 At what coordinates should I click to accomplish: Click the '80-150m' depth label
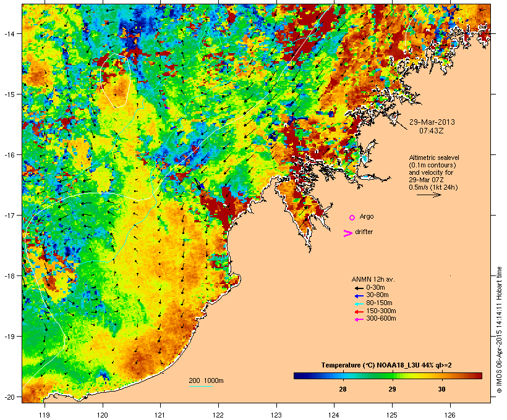coord(379,303)
